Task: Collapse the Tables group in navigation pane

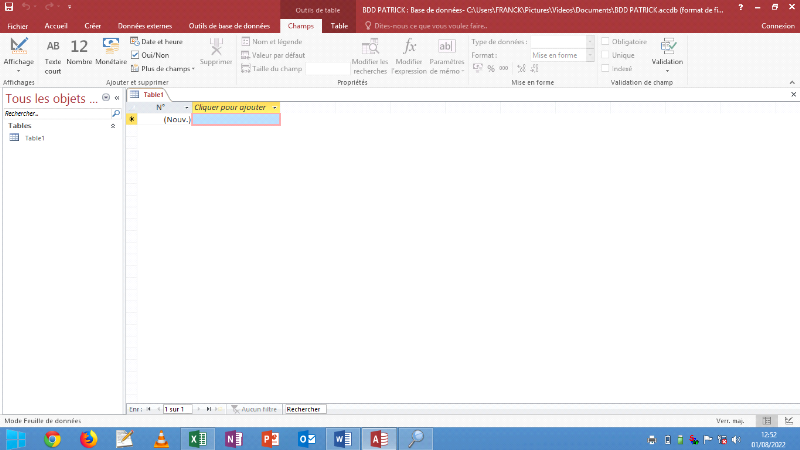Action: point(112,126)
